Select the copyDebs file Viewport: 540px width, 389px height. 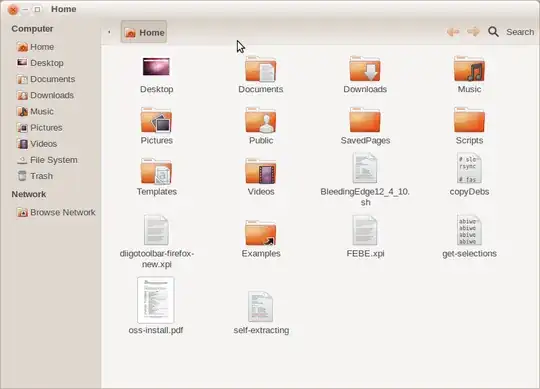pos(469,168)
